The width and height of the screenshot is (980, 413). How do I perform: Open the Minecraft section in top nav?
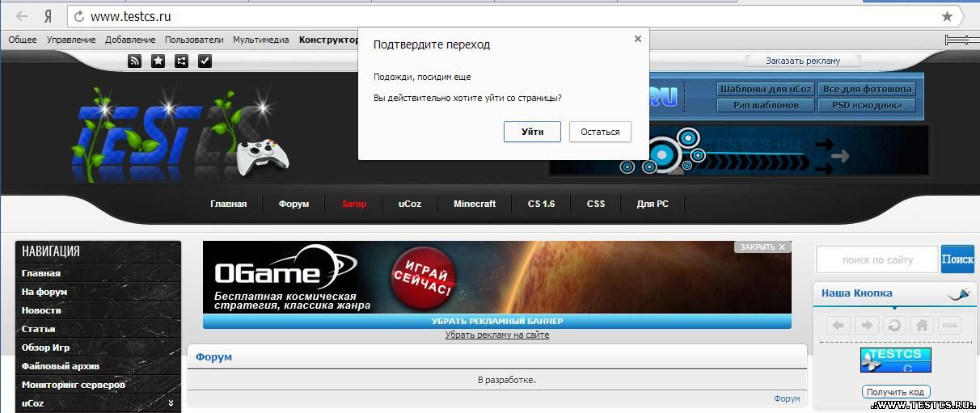[475, 204]
